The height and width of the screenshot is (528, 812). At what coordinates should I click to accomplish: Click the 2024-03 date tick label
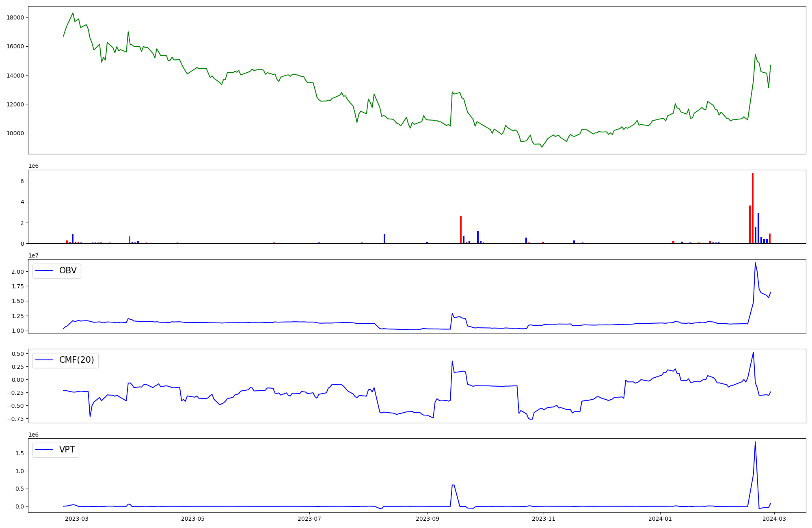775,519
